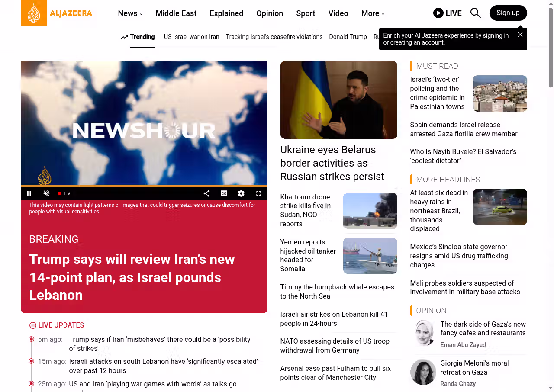554x392 pixels.
Task: Pause the live video
Action: [29, 193]
